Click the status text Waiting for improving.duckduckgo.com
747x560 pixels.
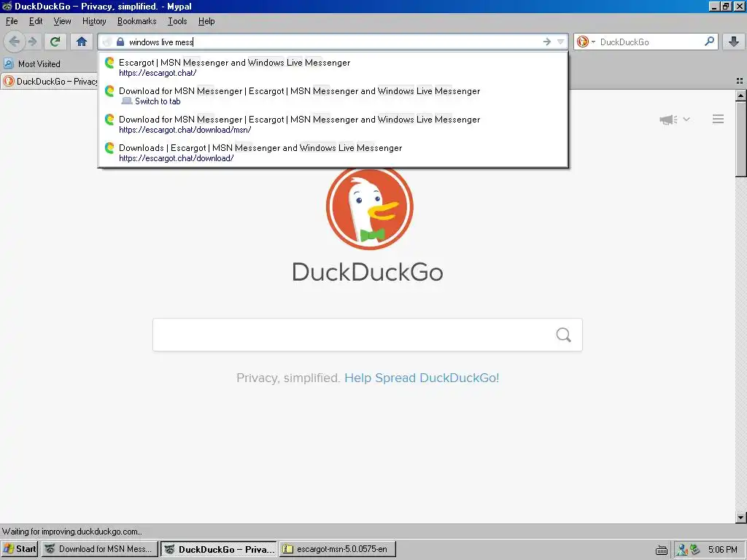(x=72, y=532)
